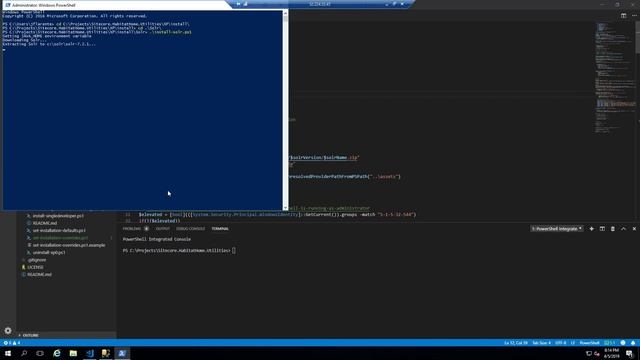Viewport: 640px width, 360px height.
Task: Click errors and warnings count in status bar
Action: (x=12, y=343)
